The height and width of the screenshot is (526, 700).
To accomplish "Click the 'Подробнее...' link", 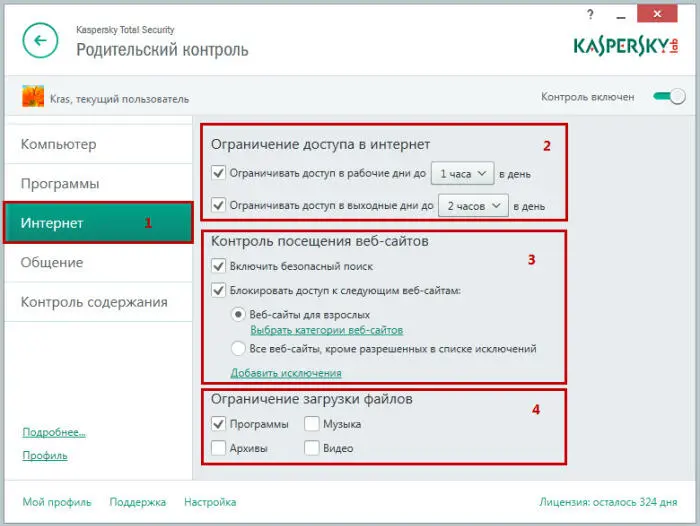I will point(54,432).
